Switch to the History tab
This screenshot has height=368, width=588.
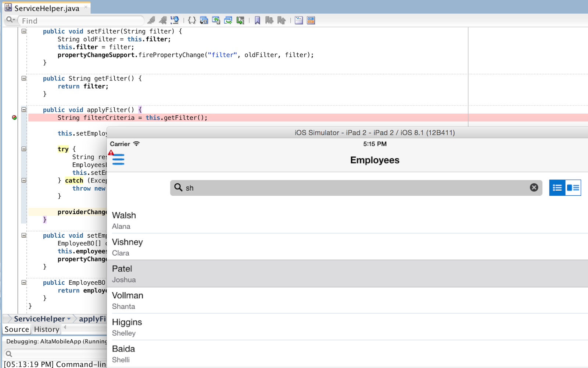coord(47,329)
